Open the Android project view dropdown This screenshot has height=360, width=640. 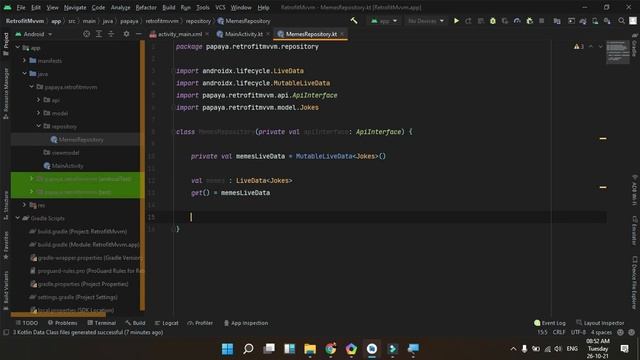[34, 34]
